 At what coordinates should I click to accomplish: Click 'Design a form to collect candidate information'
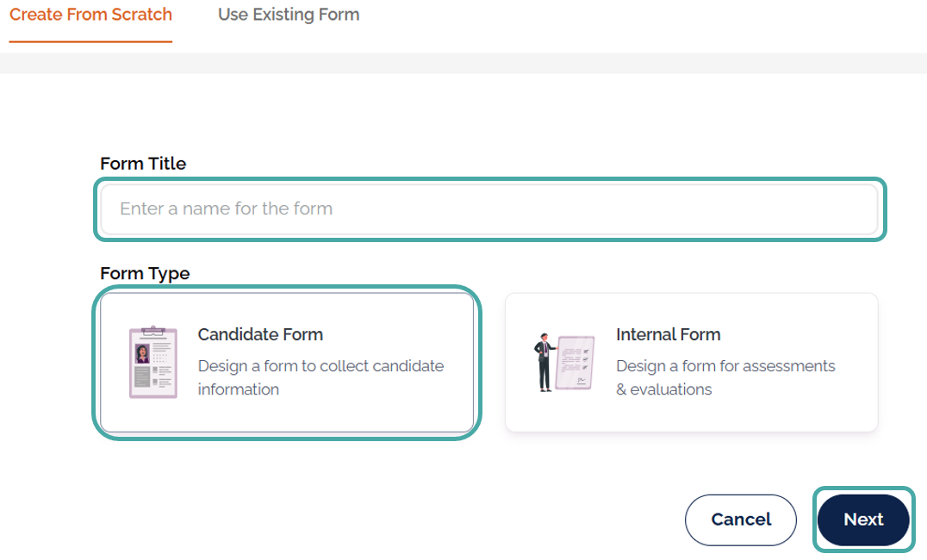pos(320,377)
